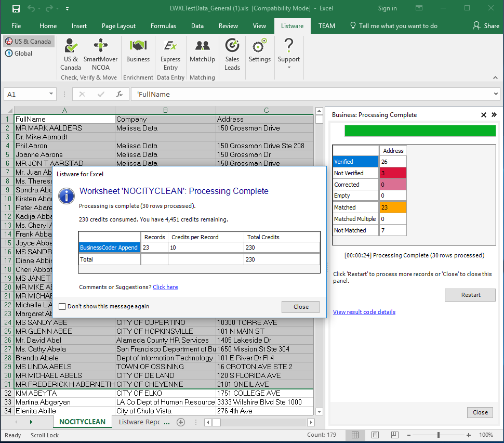This screenshot has height=443, width=504.
Task: Open the Sales Leads tool
Action: click(x=232, y=54)
